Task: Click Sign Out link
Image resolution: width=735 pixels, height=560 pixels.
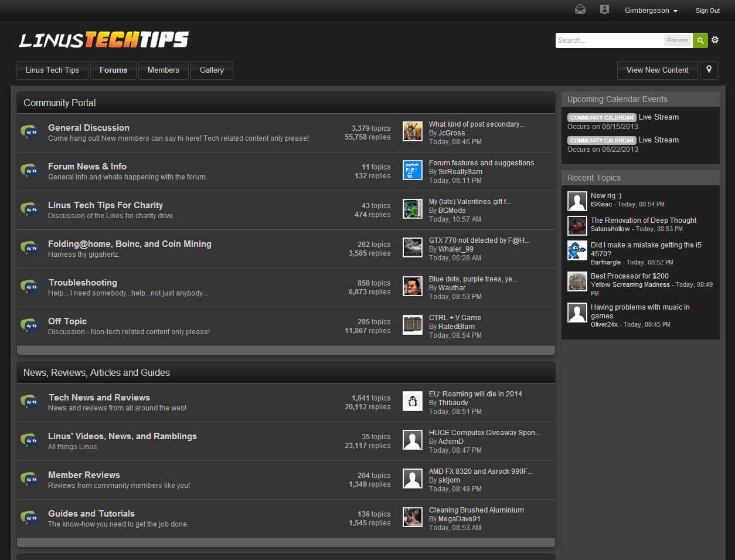Action: [x=707, y=11]
